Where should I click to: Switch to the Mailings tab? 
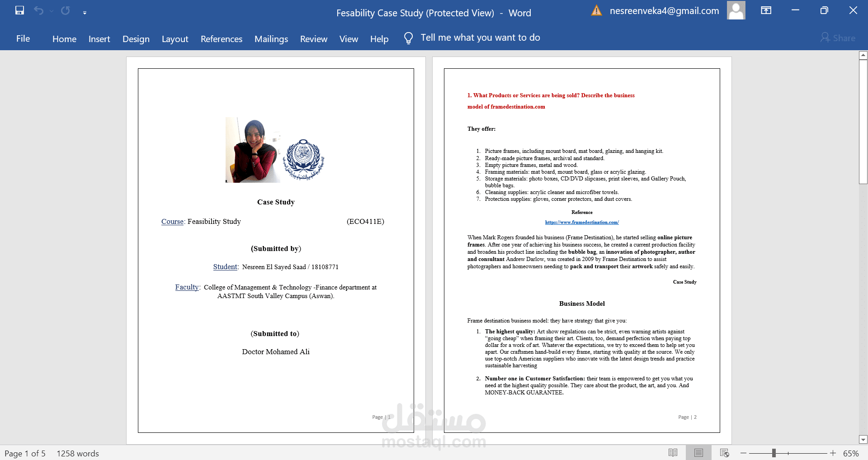(271, 39)
